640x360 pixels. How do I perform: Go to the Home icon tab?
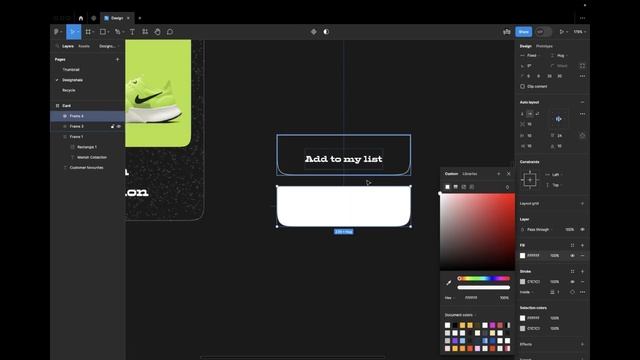81,18
